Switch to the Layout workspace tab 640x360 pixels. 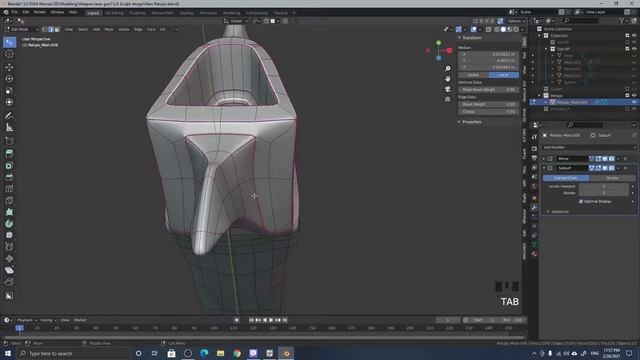coord(93,13)
